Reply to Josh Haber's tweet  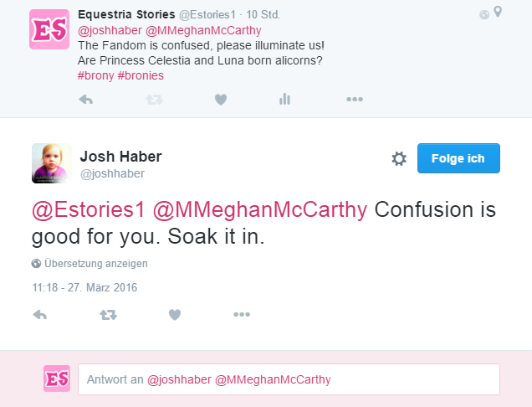39,315
